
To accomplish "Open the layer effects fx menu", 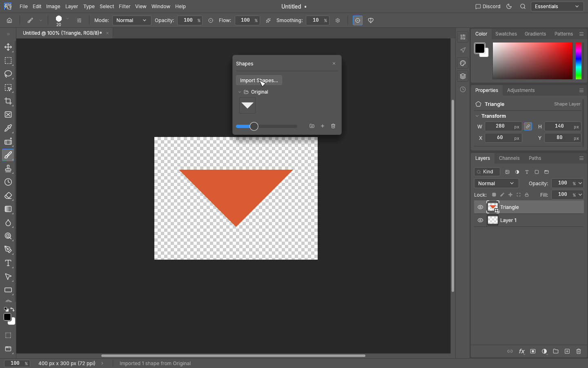I will coord(521,351).
